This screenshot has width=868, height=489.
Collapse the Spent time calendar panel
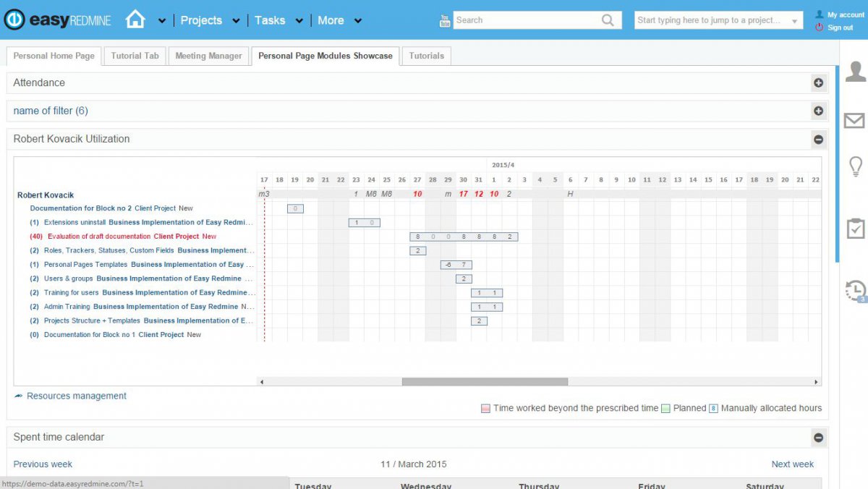[x=818, y=437]
